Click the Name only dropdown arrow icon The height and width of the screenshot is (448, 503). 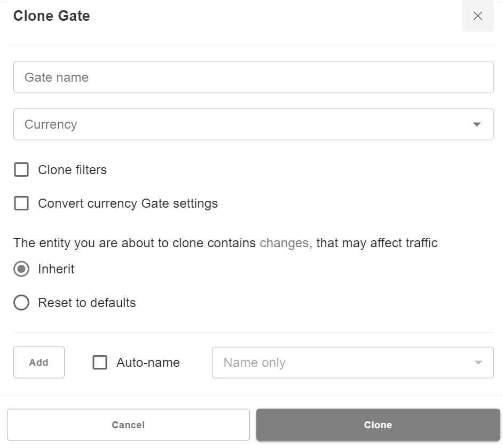478,363
